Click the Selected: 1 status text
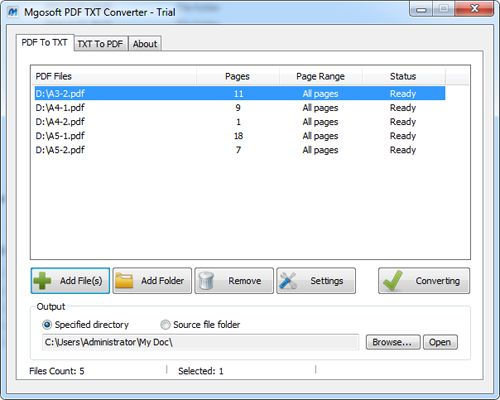This screenshot has height=400, width=500. (201, 371)
